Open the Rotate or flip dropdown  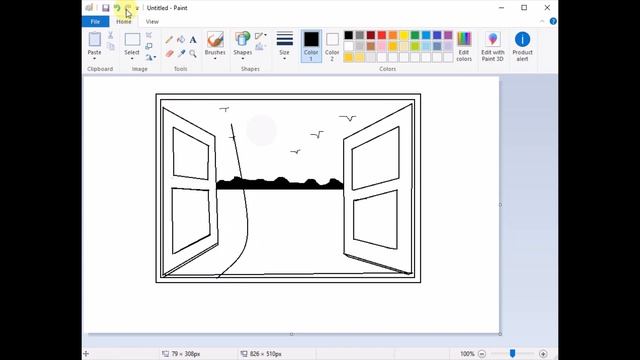(151, 58)
